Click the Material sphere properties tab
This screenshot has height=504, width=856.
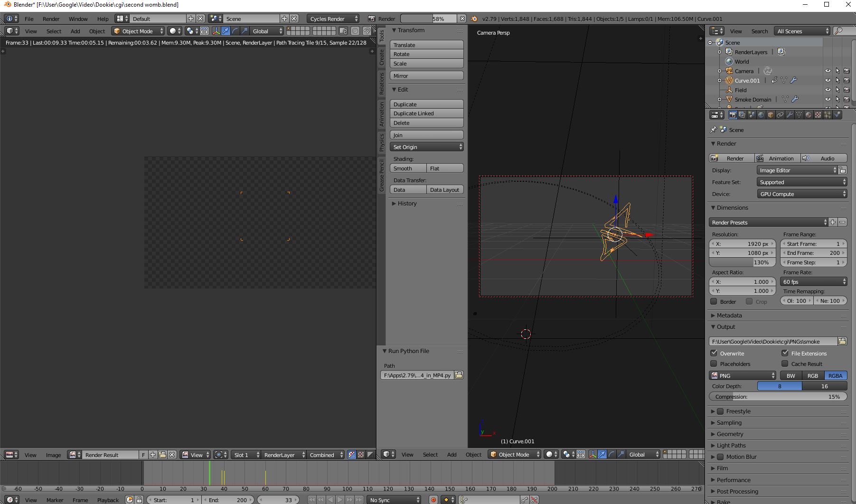[x=809, y=115]
